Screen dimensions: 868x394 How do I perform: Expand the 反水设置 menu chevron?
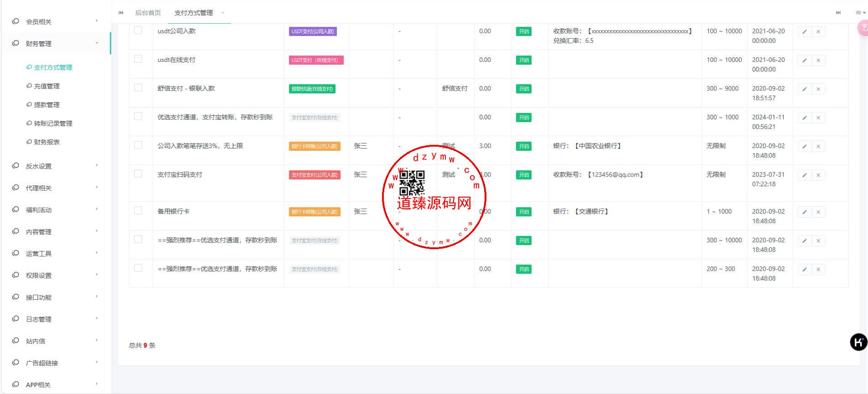[97, 165]
